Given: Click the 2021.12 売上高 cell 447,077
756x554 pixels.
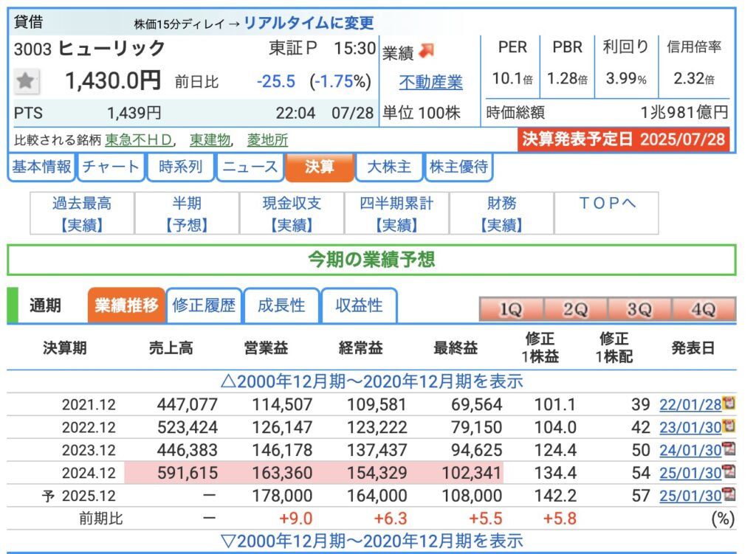Looking at the screenshot, I should pyautogui.click(x=188, y=405).
